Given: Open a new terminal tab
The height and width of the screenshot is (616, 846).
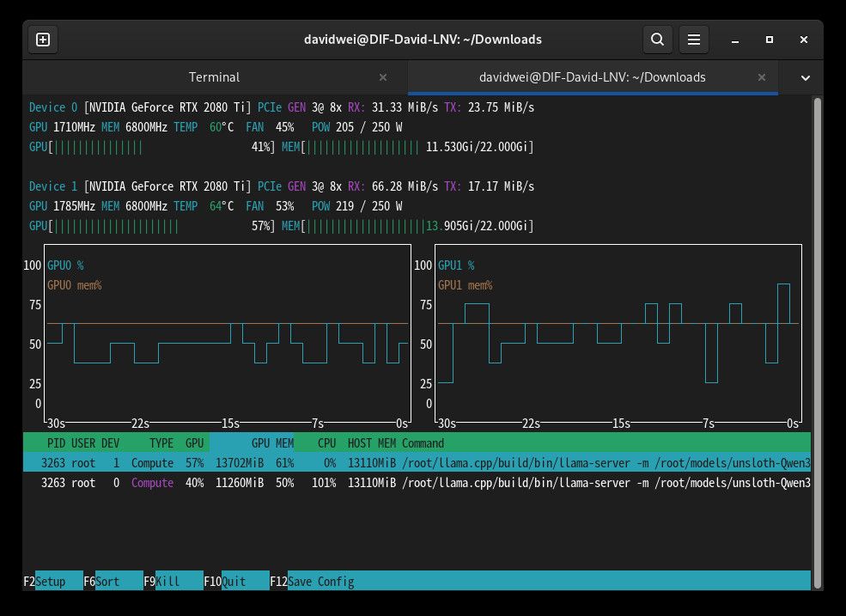Looking at the screenshot, I should pyautogui.click(x=43, y=40).
